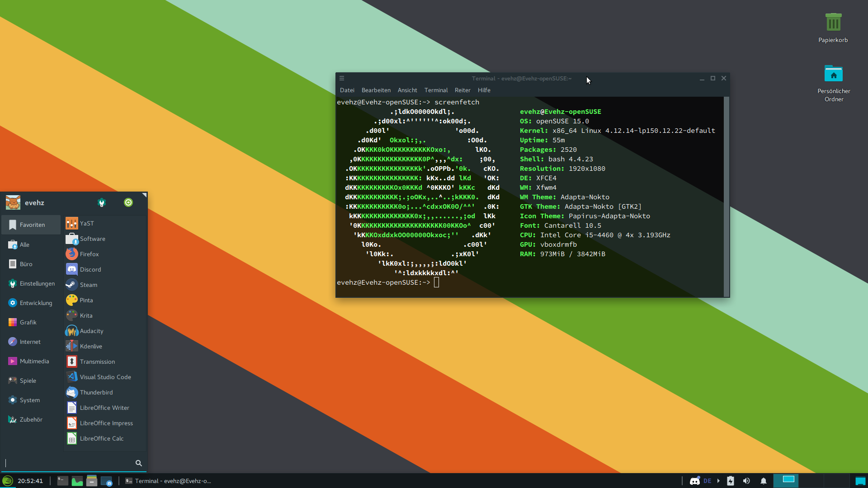Viewport: 868px width, 488px height.
Task: Select the Favoriten category
Action: pos(31,225)
